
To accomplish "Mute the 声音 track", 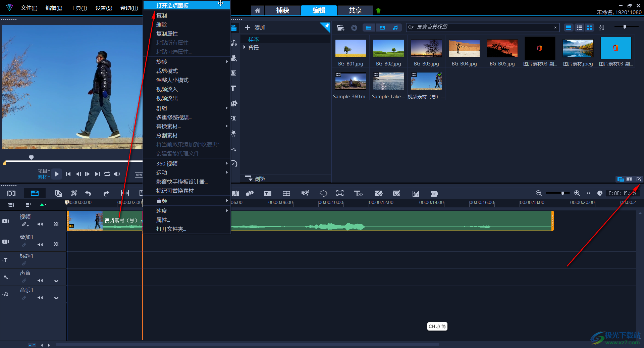I will coord(40,281).
